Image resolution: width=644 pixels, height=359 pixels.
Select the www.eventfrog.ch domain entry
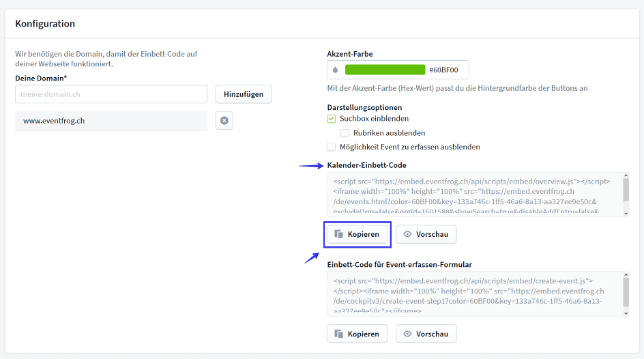(x=111, y=121)
